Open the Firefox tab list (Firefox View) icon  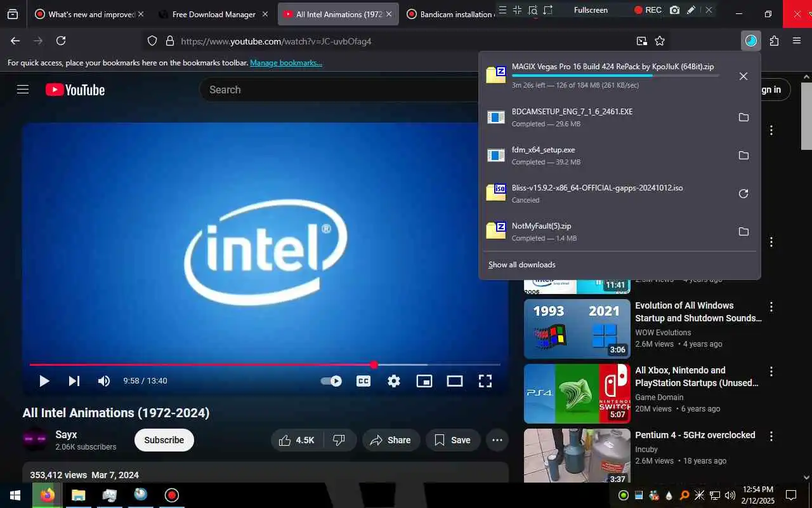pyautogui.click(x=13, y=14)
